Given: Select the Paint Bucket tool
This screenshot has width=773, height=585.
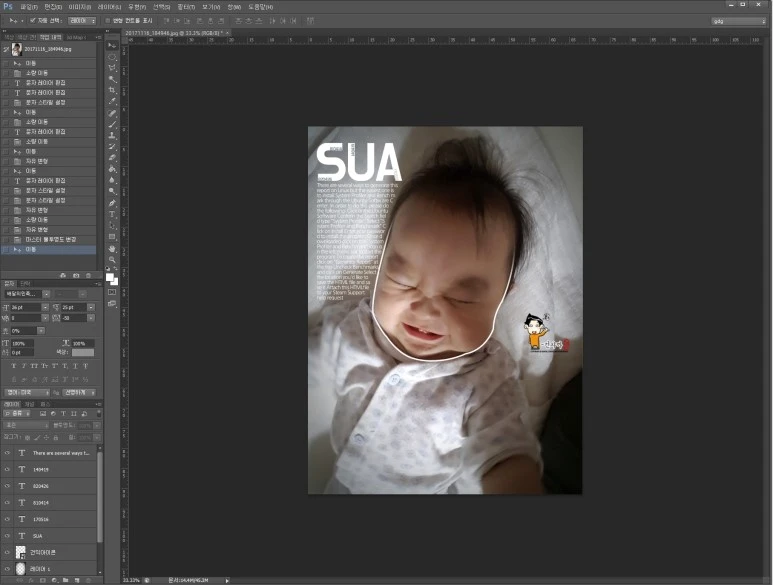Looking at the screenshot, I should (112, 169).
